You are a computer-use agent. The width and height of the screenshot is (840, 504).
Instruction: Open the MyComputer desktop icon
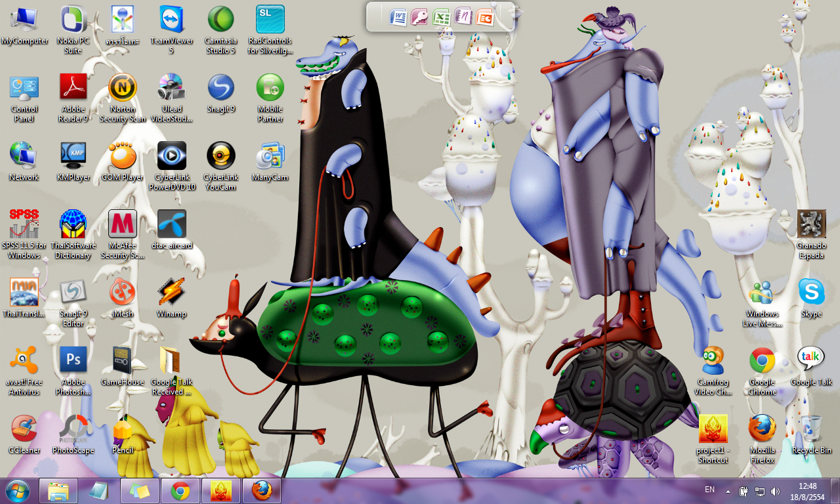pos(24,26)
